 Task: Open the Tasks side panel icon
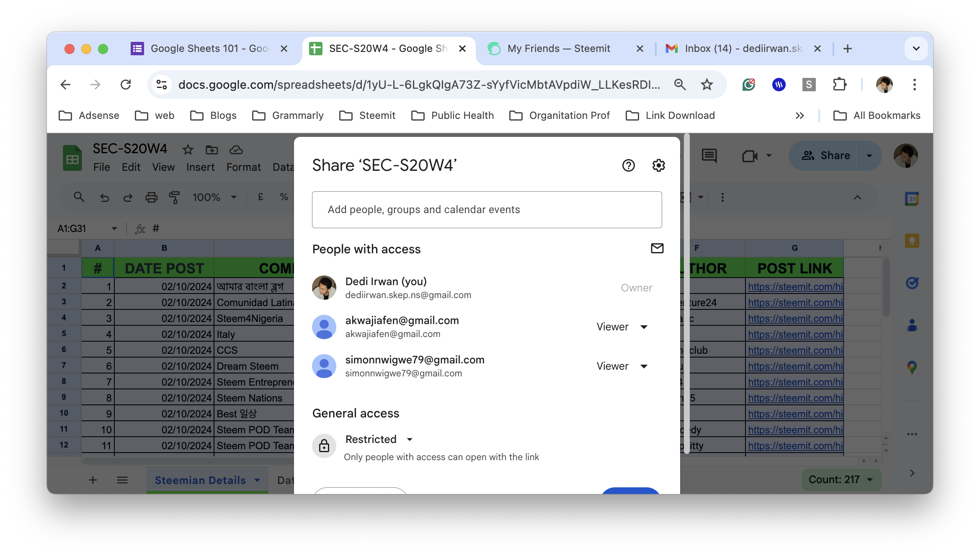912,283
